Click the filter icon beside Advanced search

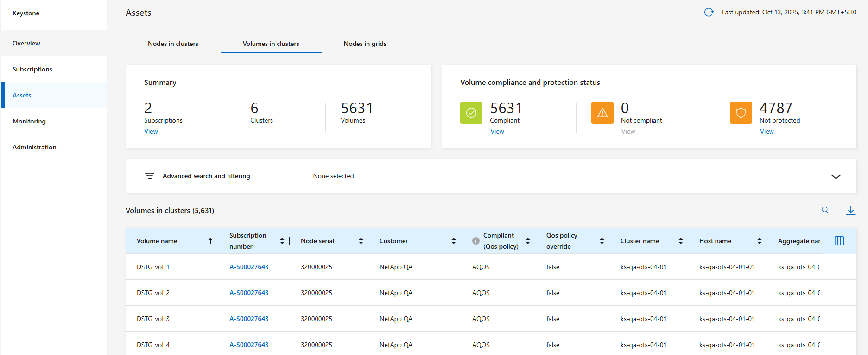(150, 176)
